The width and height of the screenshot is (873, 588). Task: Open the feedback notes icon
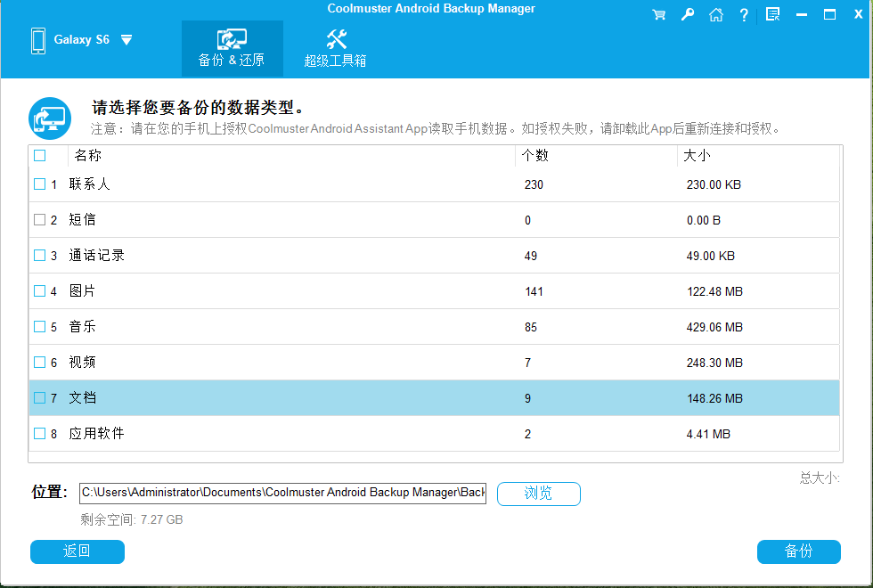[773, 14]
